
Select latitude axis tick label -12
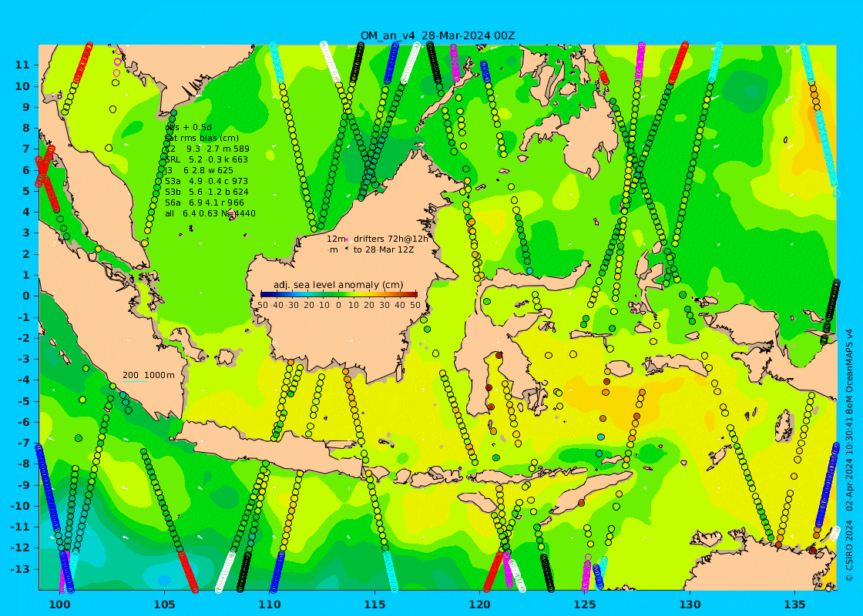[x=21, y=547]
